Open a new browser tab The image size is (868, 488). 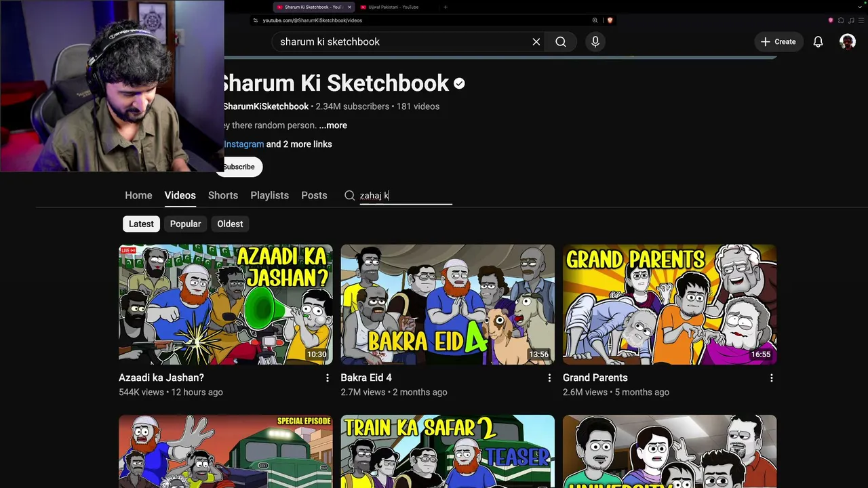(446, 7)
